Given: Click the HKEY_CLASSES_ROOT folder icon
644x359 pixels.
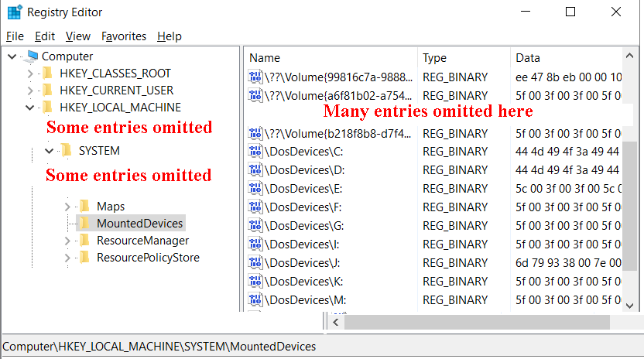Looking at the screenshot, I should [48, 74].
